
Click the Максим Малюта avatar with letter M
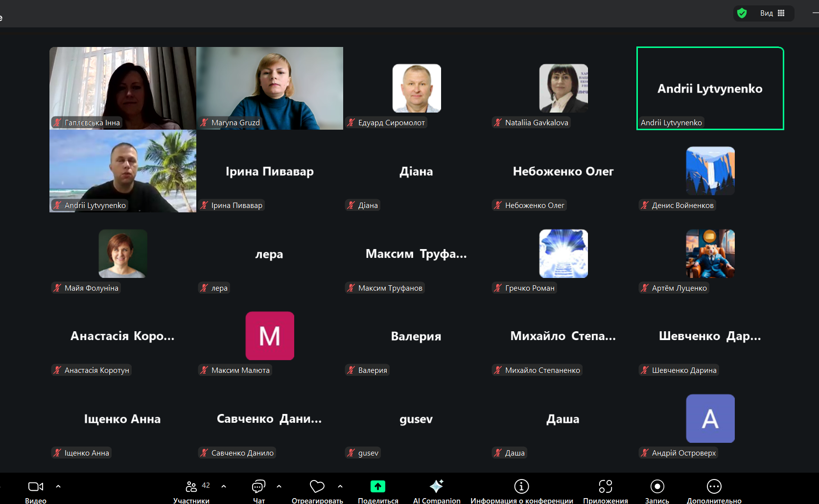click(x=270, y=336)
